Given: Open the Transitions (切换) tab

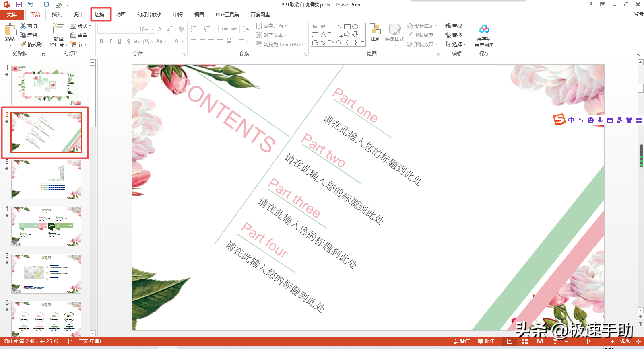Looking at the screenshot, I should (99, 15).
